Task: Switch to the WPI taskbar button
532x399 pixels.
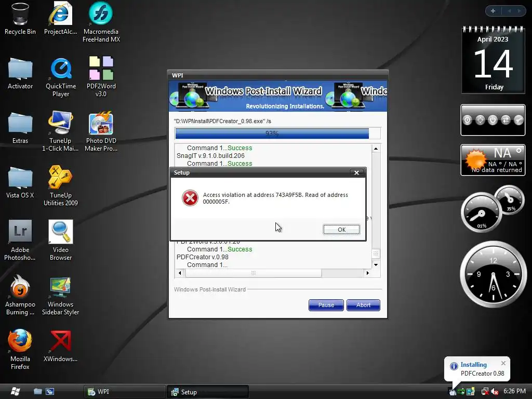Action: click(x=125, y=392)
